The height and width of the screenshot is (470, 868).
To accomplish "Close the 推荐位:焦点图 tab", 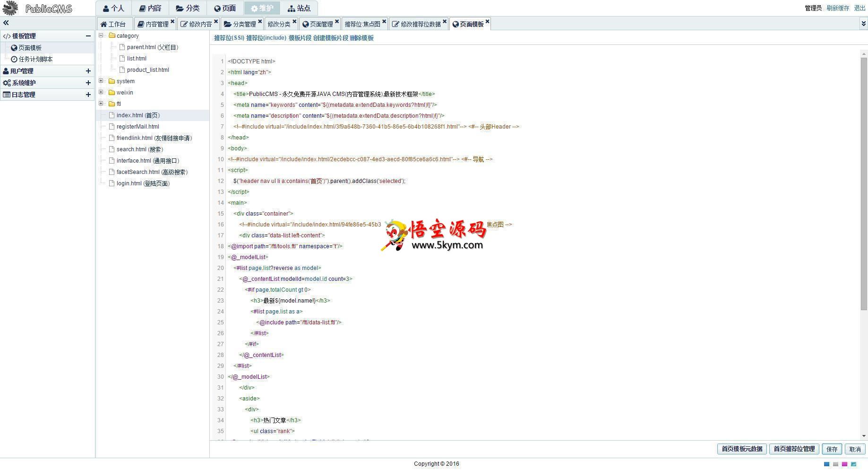I will click(384, 21).
